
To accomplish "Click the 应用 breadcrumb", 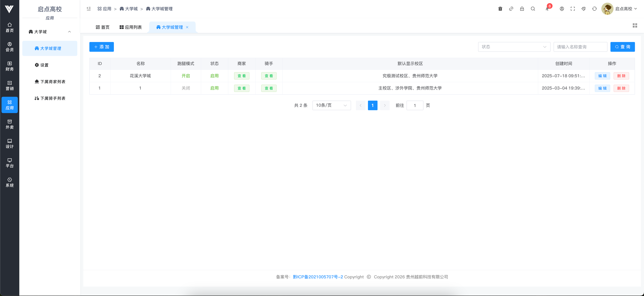I will [x=104, y=9].
